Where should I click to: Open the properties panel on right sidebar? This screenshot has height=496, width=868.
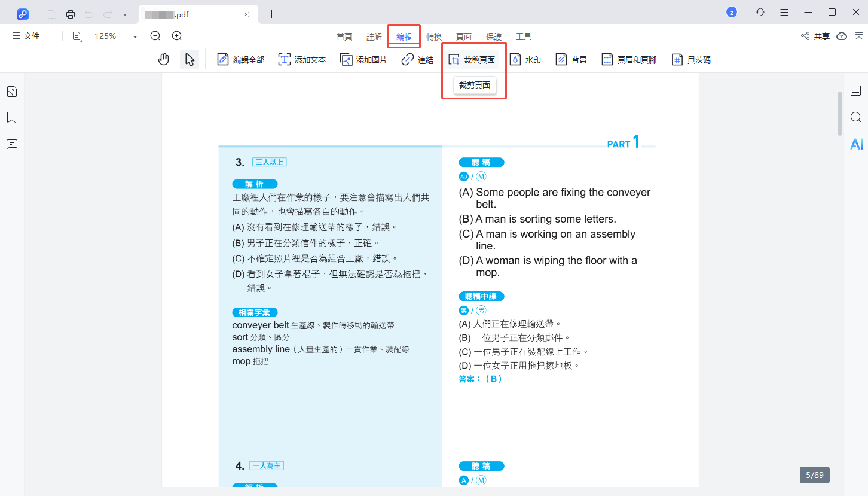[855, 90]
